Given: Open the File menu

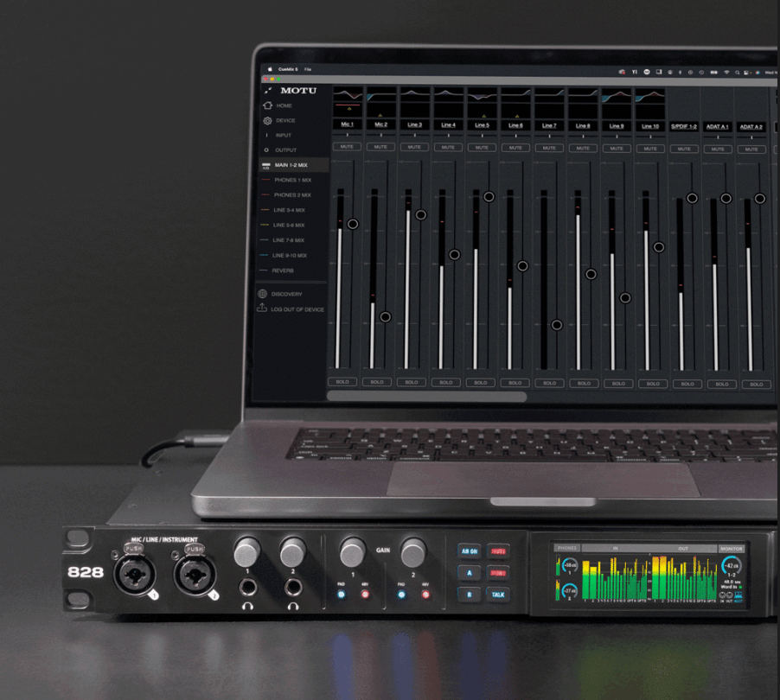Looking at the screenshot, I should (308, 69).
